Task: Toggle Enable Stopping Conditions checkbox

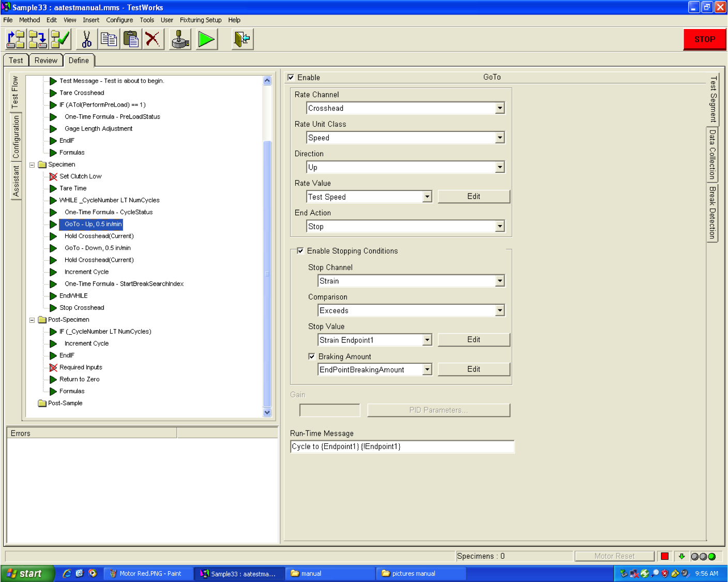Action: coord(300,251)
